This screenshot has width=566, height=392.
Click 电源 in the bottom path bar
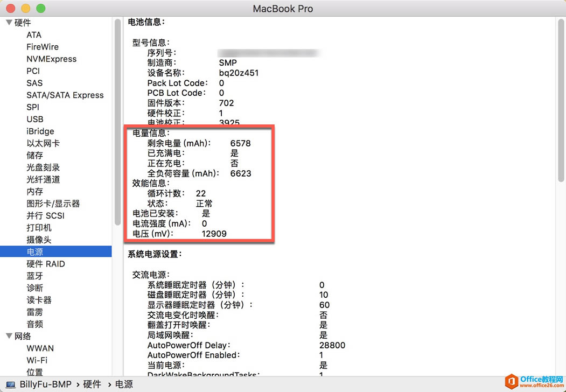124,384
